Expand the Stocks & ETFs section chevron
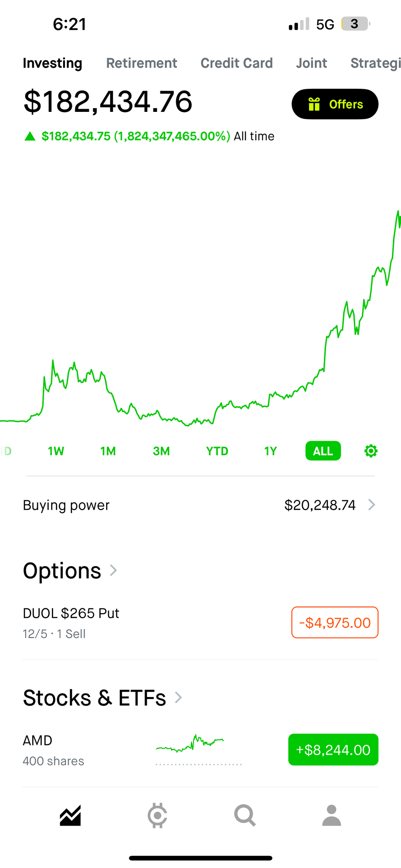This screenshot has width=401, height=868. [x=179, y=697]
